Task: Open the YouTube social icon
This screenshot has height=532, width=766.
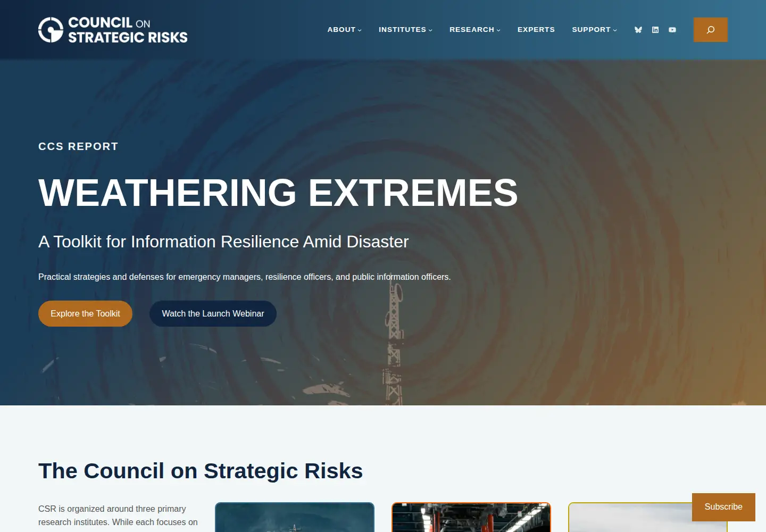Action: 672,30
